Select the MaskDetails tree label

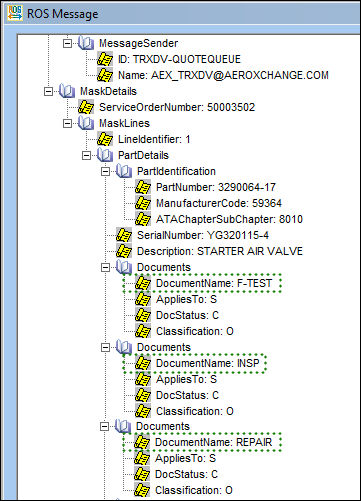coord(108,91)
